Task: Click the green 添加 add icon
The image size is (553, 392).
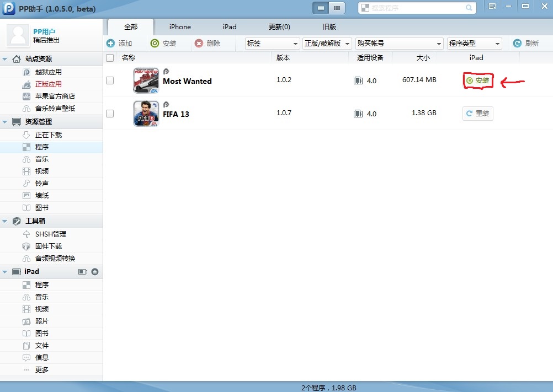Action: point(111,44)
